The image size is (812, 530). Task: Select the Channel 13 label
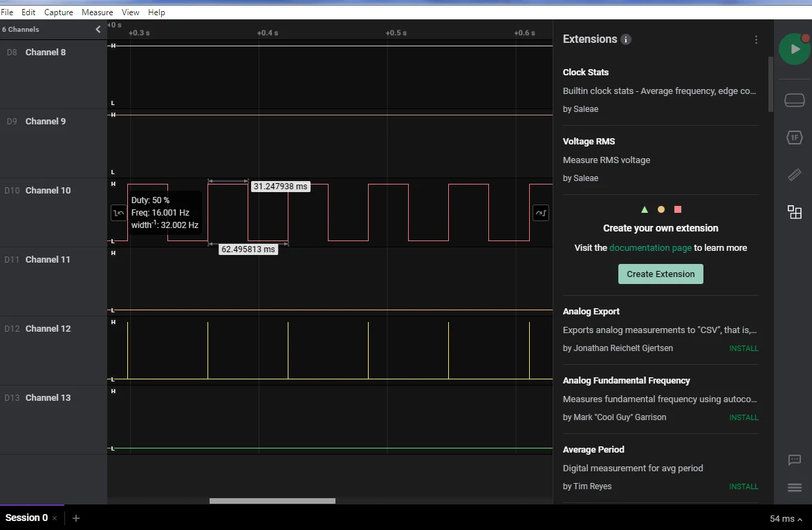coord(48,397)
